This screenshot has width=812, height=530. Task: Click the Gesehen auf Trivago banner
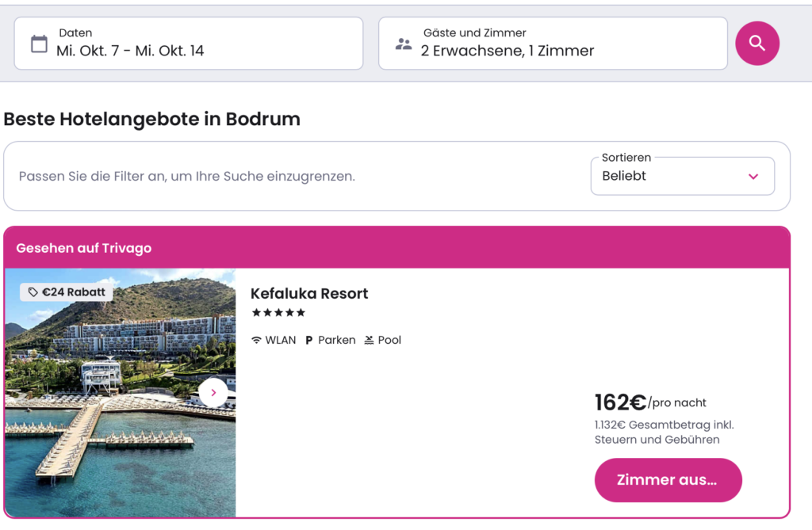(396, 248)
